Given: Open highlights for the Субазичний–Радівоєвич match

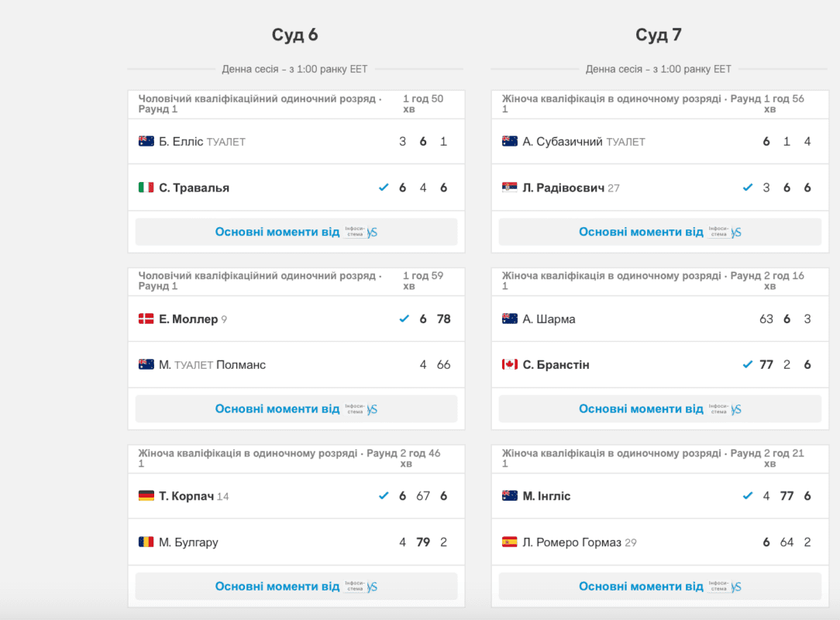Looking at the screenshot, I should tap(659, 232).
